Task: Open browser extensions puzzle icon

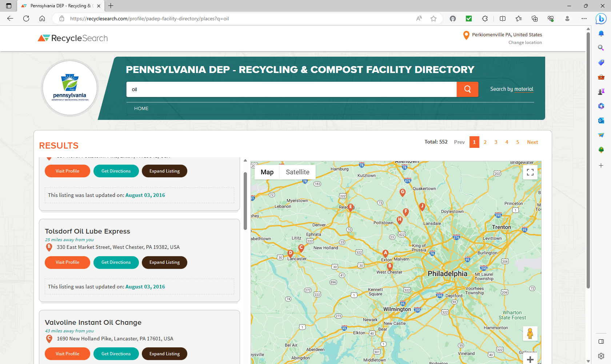Action: pos(485,19)
